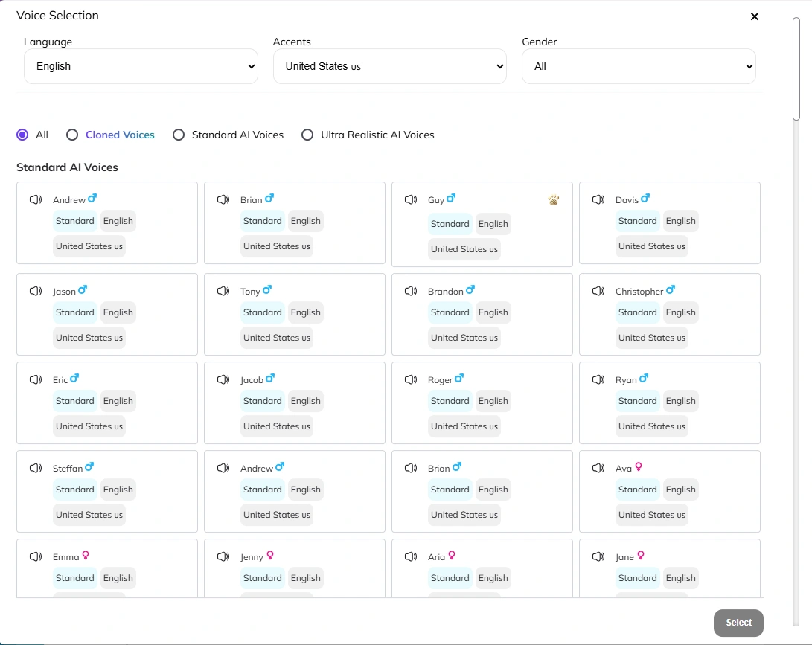The width and height of the screenshot is (812, 645).
Task: Play the Guy voice preview speaker
Action: (x=411, y=200)
